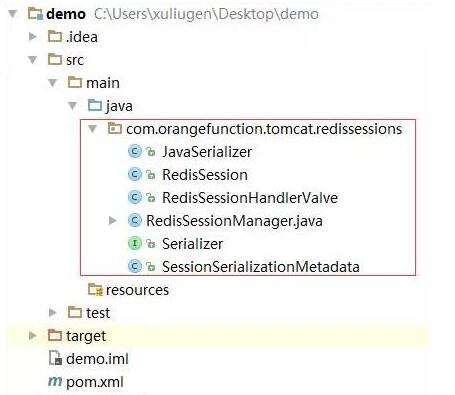Click the SessionSerializationMetadata class icon
The height and width of the screenshot is (395, 455).
[x=135, y=266]
